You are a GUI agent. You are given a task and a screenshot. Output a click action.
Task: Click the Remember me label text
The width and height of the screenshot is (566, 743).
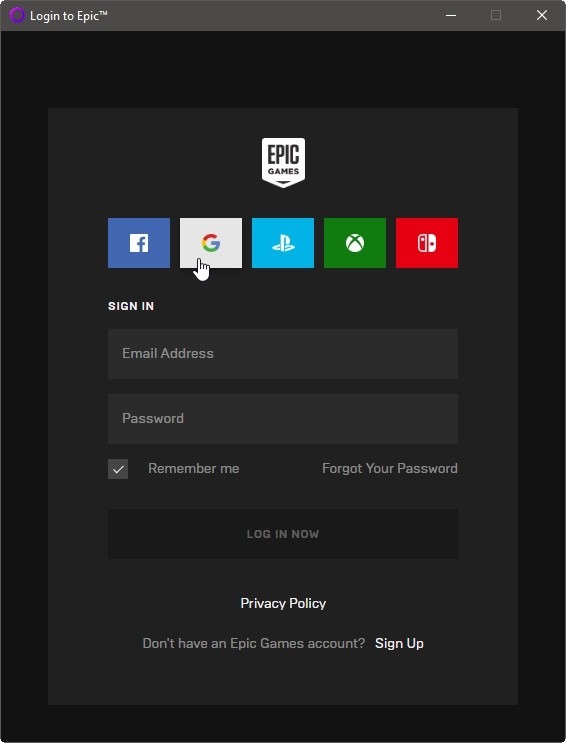(x=194, y=468)
